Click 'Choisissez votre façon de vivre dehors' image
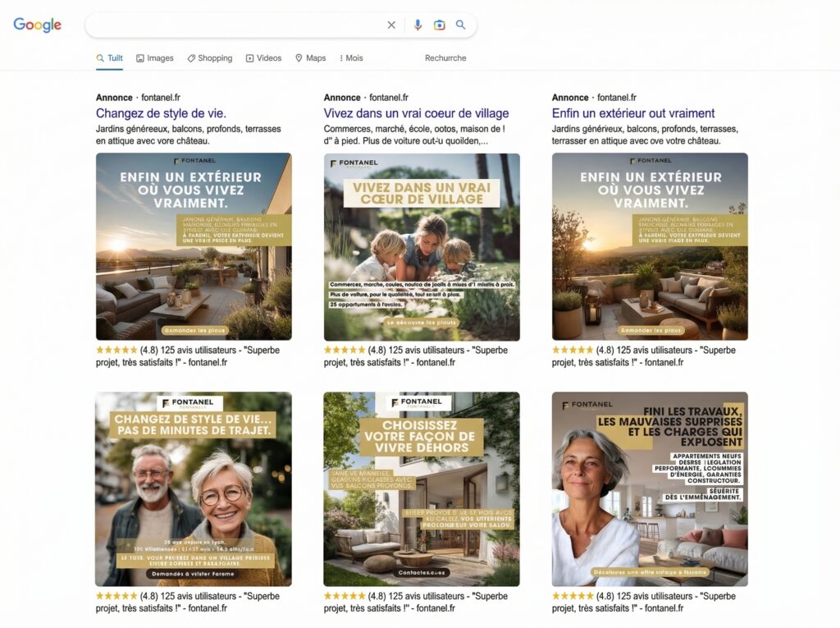Screen dimensions: 840x628 tap(422, 489)
